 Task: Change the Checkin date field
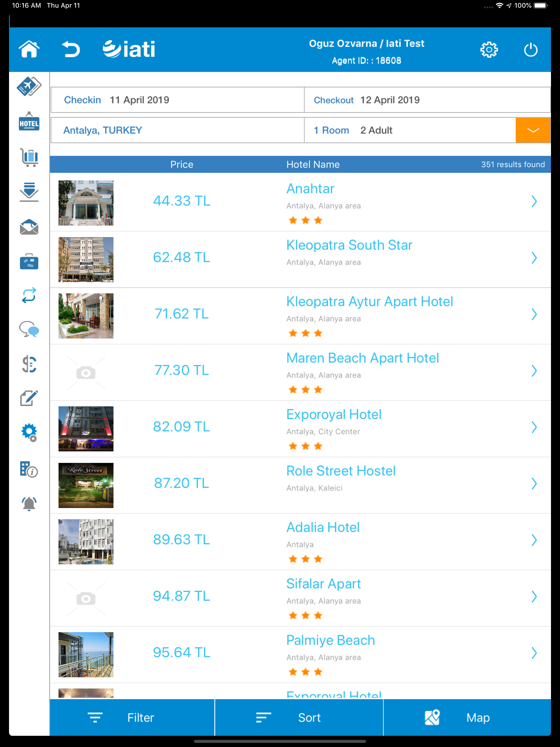(178, 100)
